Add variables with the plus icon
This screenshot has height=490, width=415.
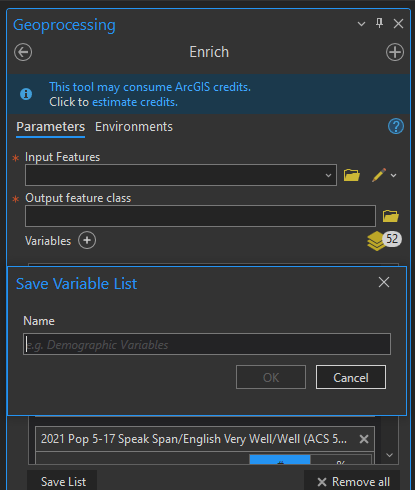pos(87,240)
